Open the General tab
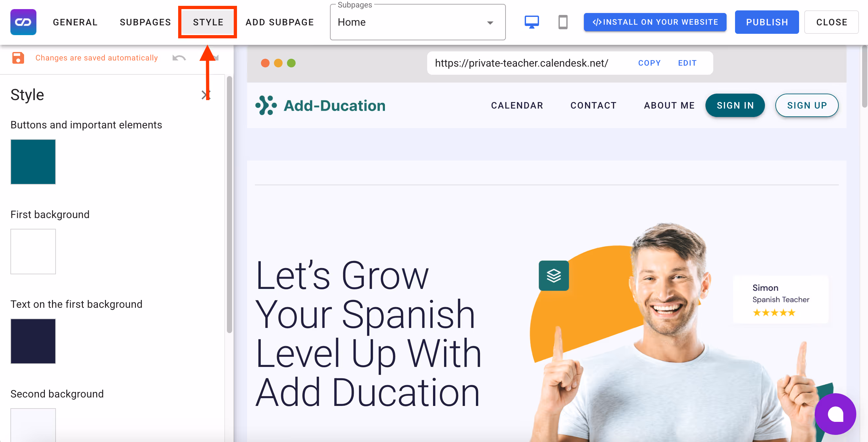This screenshot has height=442, width=868. coord(75,22)
